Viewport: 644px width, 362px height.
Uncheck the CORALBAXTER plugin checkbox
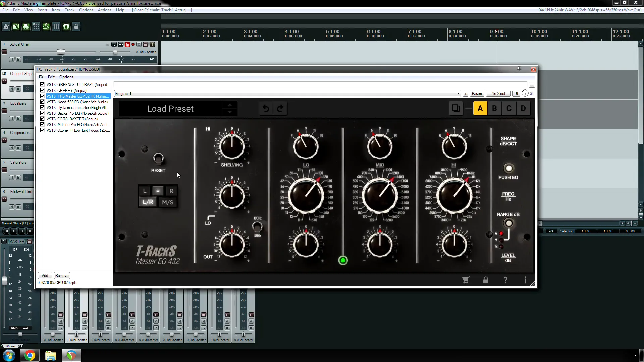click(42, 119)
